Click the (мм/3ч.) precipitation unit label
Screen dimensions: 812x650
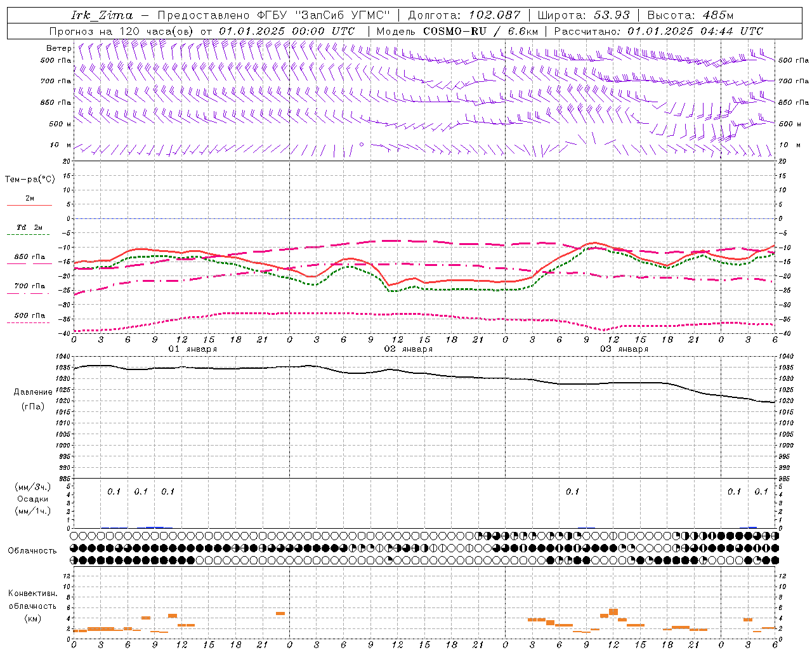tap(33, 487)
